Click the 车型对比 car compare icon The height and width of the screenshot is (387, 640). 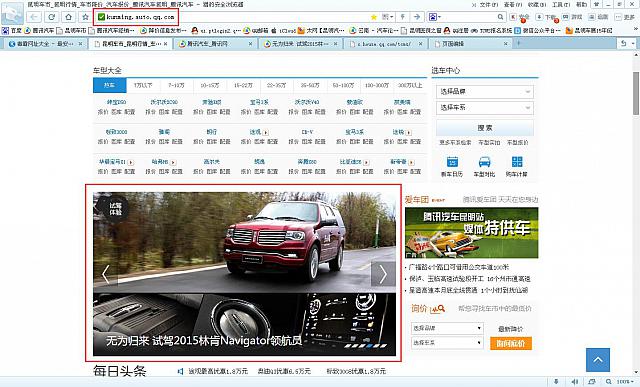tap(484, 162)
